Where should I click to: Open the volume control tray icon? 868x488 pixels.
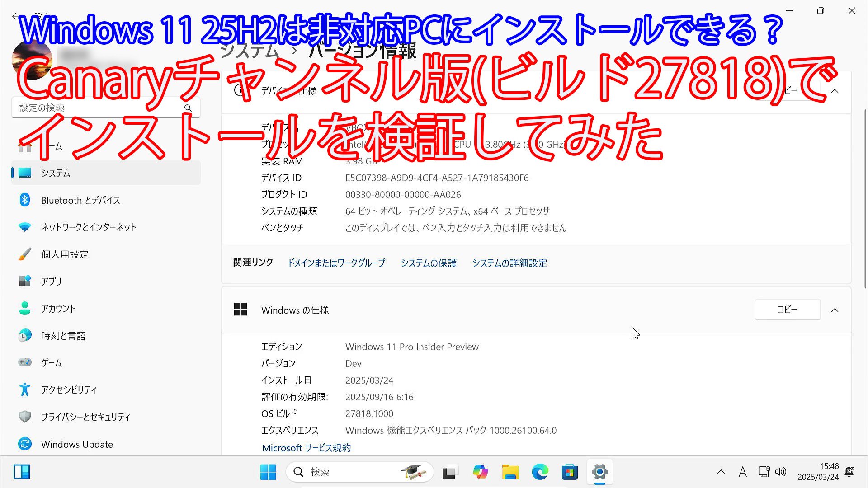781,472
